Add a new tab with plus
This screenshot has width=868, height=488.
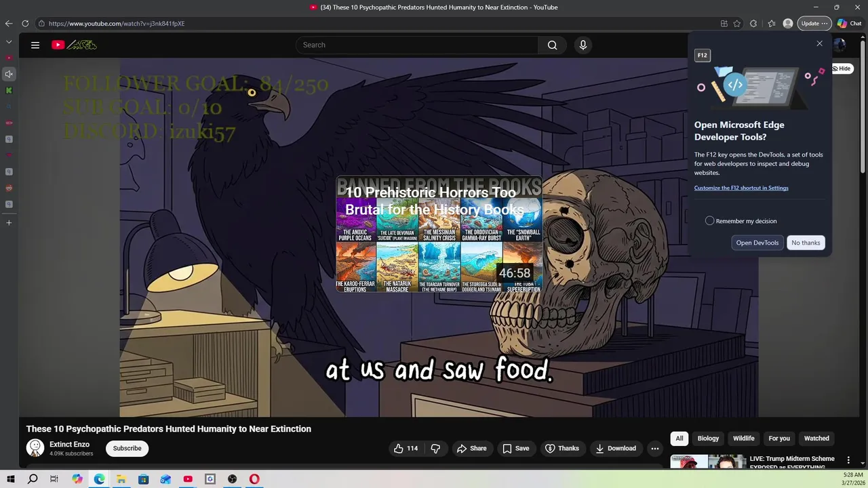pyautogui.click(x=9, y=222)
